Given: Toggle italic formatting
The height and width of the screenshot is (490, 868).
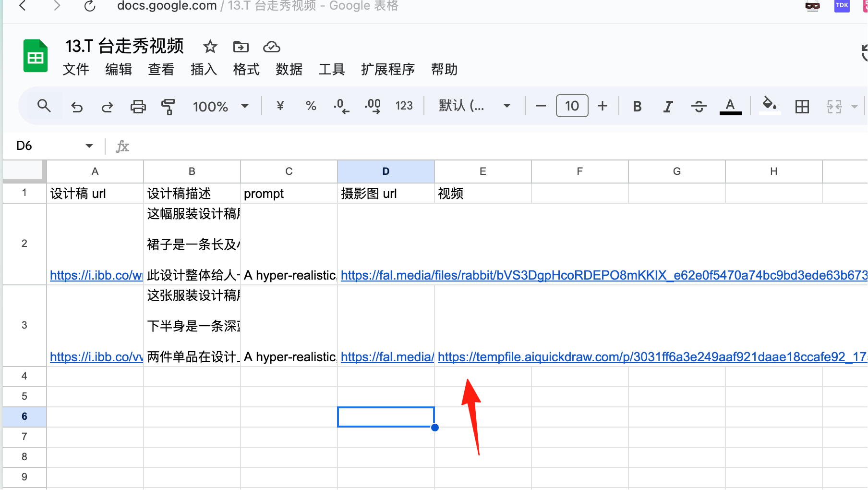Looking at the screenshot, I should point(668,106).
